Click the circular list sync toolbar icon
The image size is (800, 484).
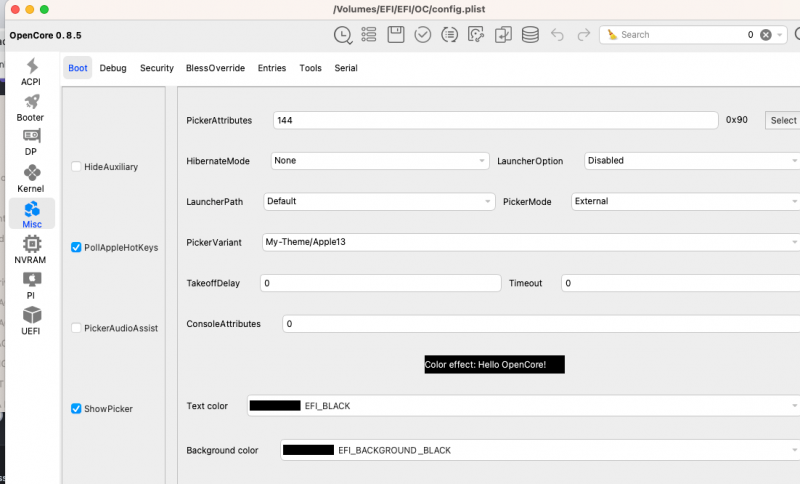point(449,35)
